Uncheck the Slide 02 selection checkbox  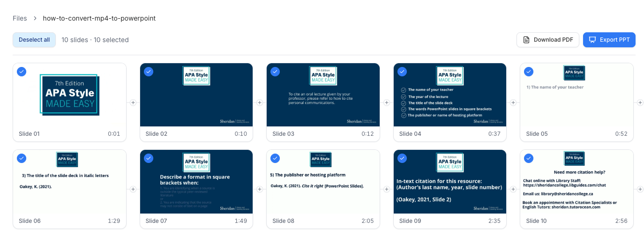149,72
